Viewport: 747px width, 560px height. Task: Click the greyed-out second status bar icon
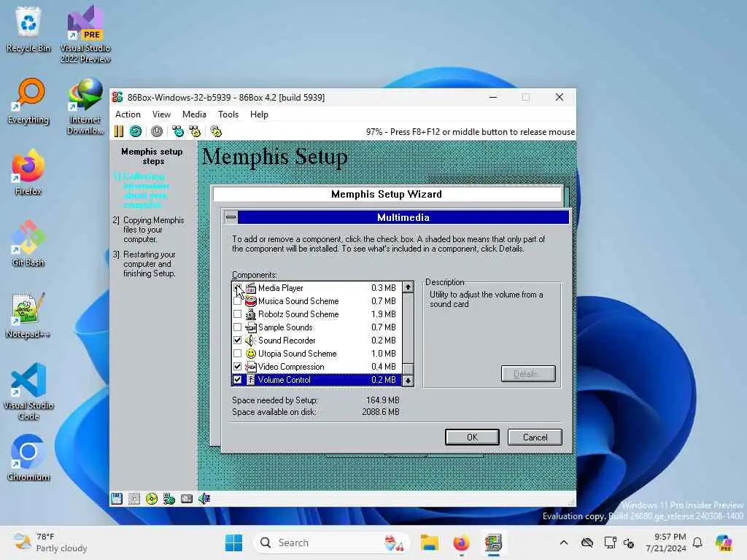(134, 499)
